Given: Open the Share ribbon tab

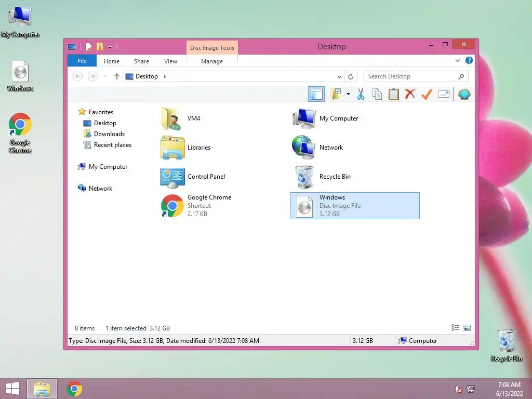Looking at the screenshot, I should click(x=141, y=61).
